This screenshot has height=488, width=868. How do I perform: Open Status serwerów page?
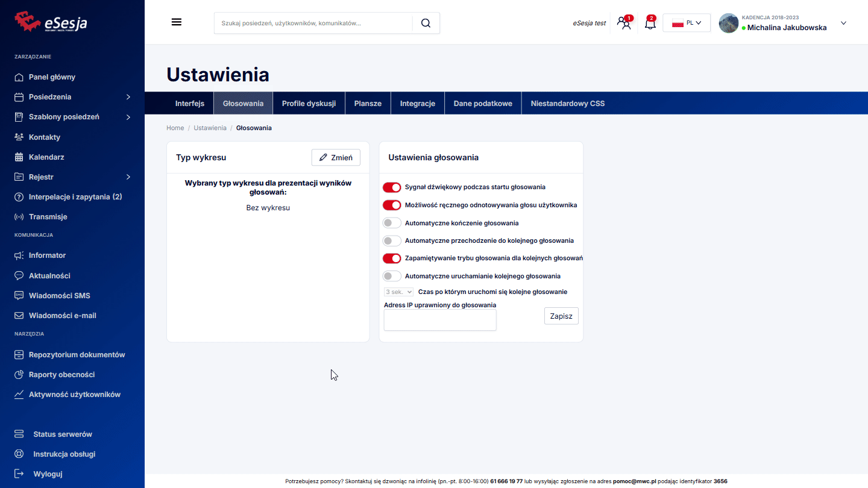tap(62, 434)
